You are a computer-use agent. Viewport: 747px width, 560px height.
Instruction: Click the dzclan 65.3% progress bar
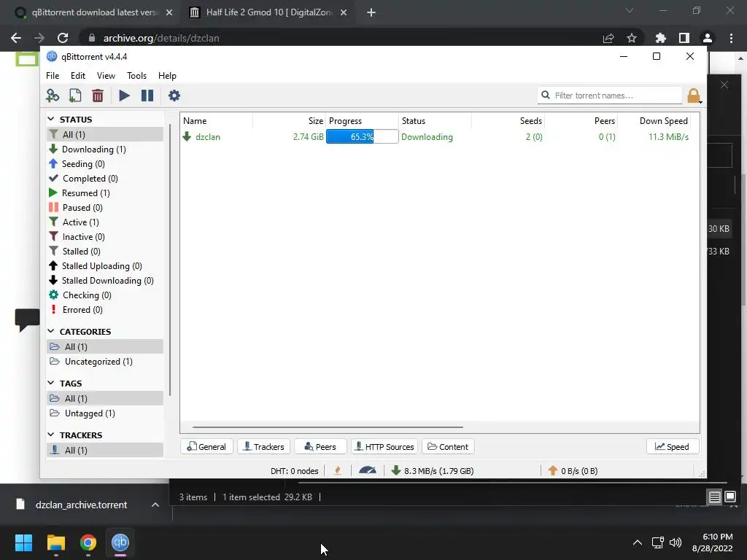point(362,136)
